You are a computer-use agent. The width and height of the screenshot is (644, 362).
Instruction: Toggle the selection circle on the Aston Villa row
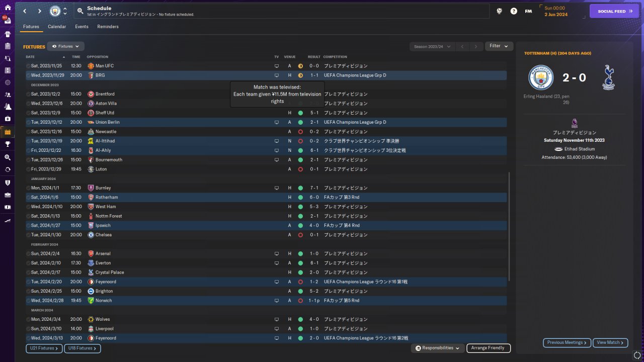(28, 104)
